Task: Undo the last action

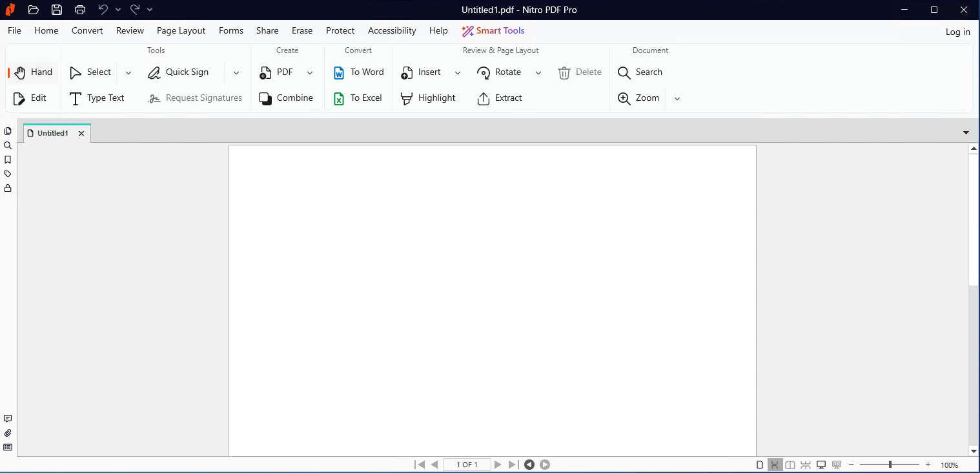Action: pyautogui.click(x=103, y=9)
